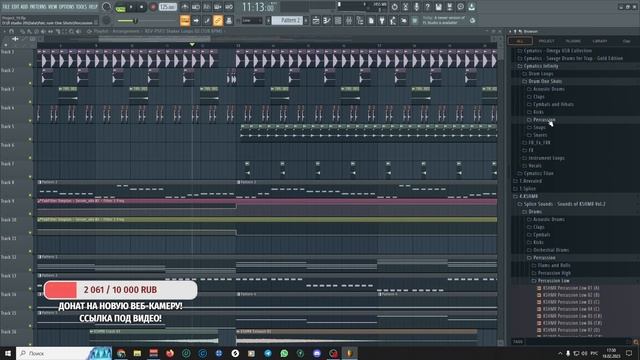This screenshot has width=640, height=360.
Task: Toggle the highlighted link grouping icon
Action: pos(218,20)
